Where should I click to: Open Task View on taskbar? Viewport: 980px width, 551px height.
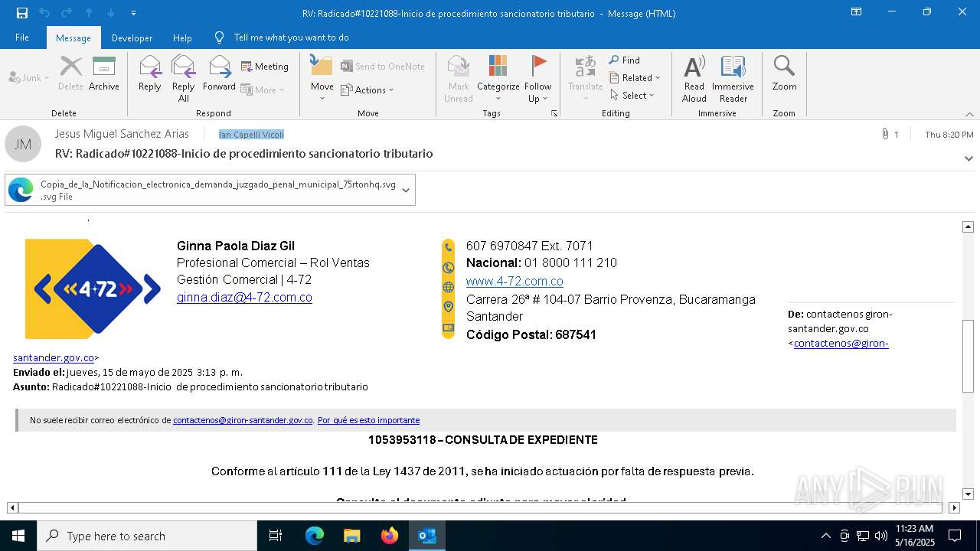pyautogui.click(x=276, y=536)
